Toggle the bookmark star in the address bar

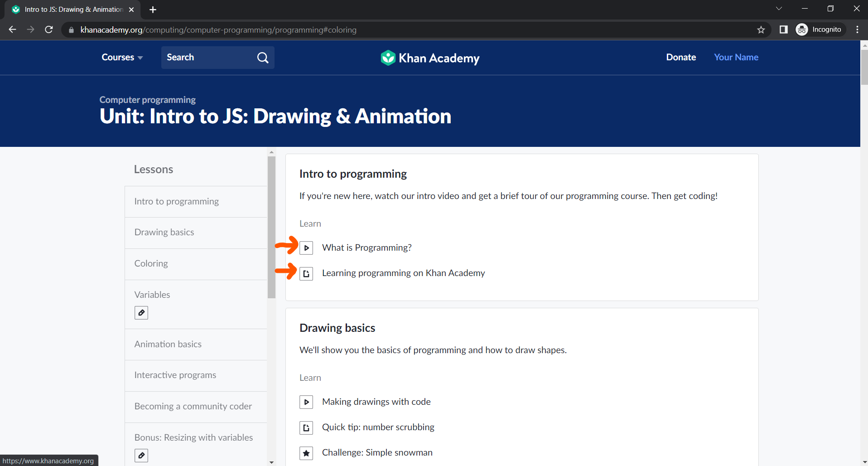pyautogui.click(x=761, y=29)
